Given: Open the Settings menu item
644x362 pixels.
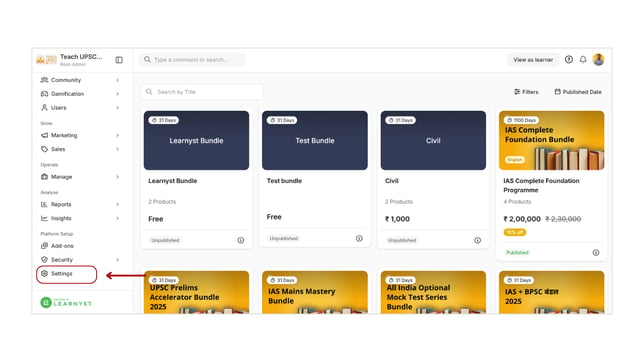Looking at the screenshot, I should tap(67, 274).
